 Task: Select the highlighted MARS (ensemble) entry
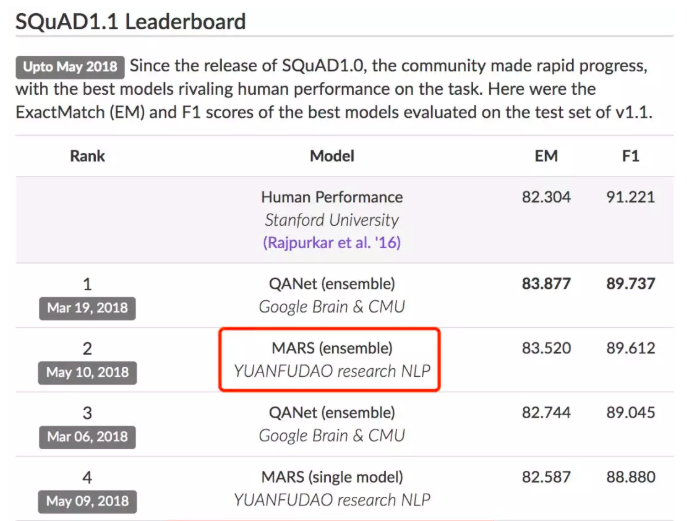coord(332,349)
